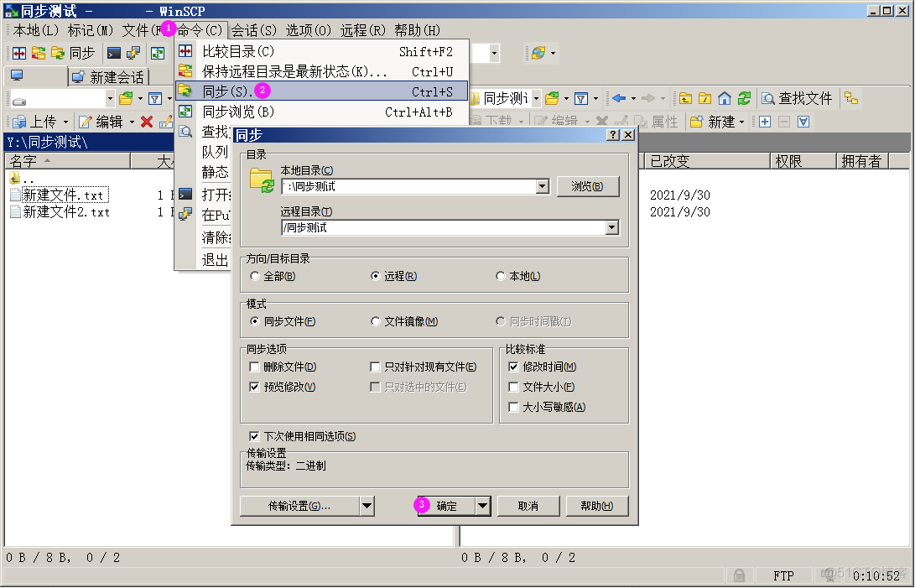Open the terminal console toolbar icon
Image resolution: width=915 pixels, height=588 pixels.
(114, 53)
